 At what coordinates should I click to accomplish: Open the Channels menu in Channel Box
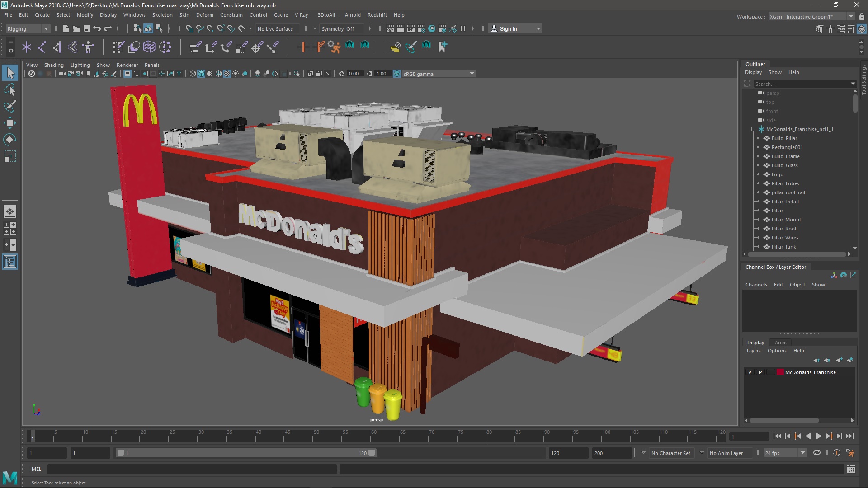point(756,285)
